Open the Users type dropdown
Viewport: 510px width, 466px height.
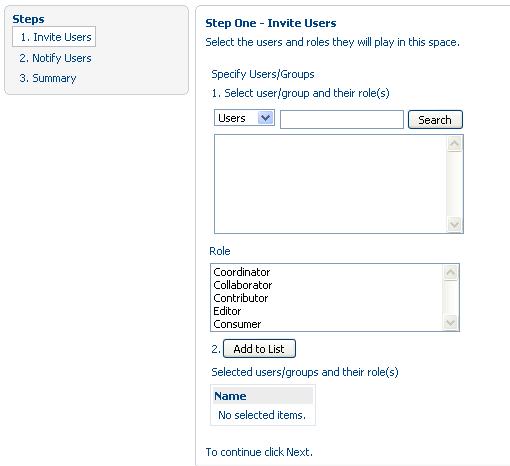tap(244, 118)
